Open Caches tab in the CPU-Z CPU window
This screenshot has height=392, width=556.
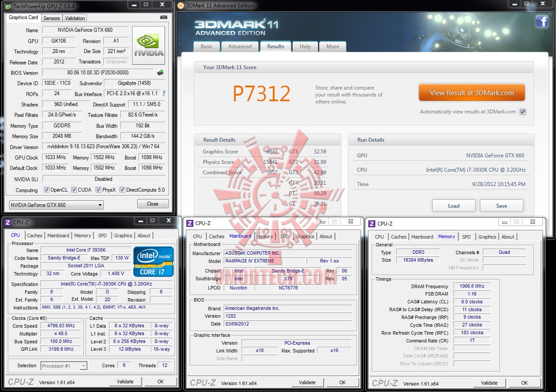35,236
